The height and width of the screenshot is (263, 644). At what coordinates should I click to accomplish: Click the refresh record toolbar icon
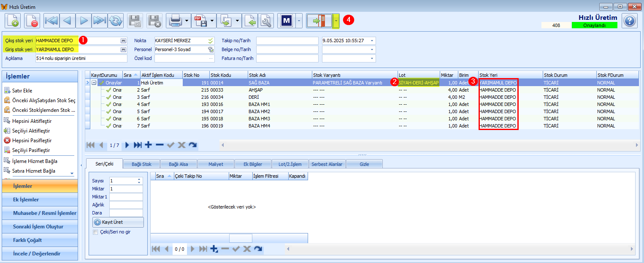116,21
